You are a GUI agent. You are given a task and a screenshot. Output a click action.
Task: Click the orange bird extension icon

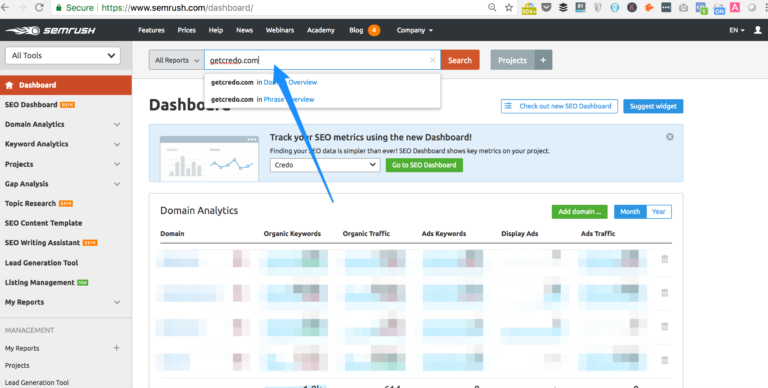(648, 7)
